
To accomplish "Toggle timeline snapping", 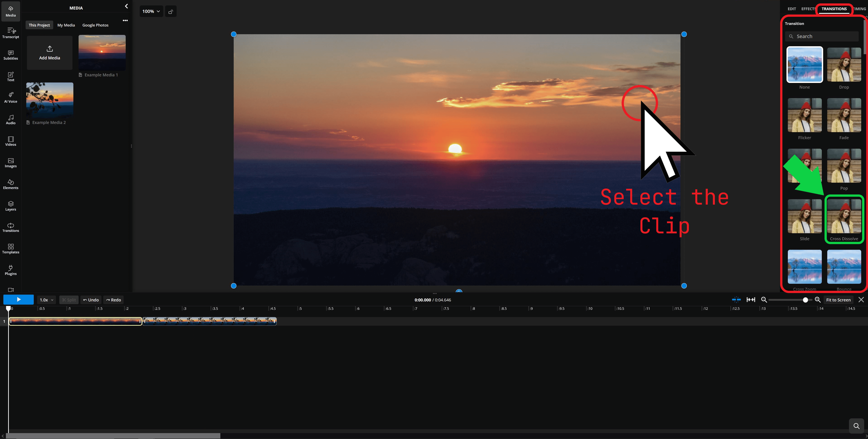I will (x=736, y=299).
